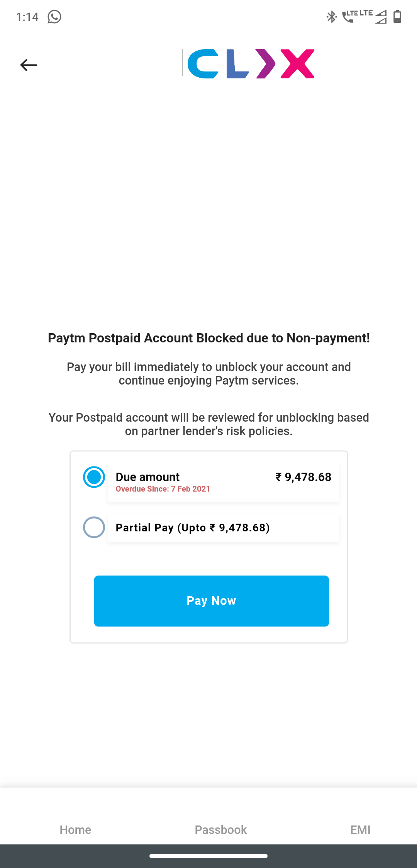Viewport: 417px width, 868px height.
Task: Tap the Partial Pay option label
Action: (192, 528)
